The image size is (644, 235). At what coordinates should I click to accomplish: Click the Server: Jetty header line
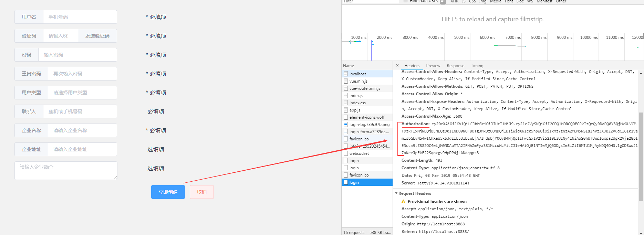(x=435, y=183)
